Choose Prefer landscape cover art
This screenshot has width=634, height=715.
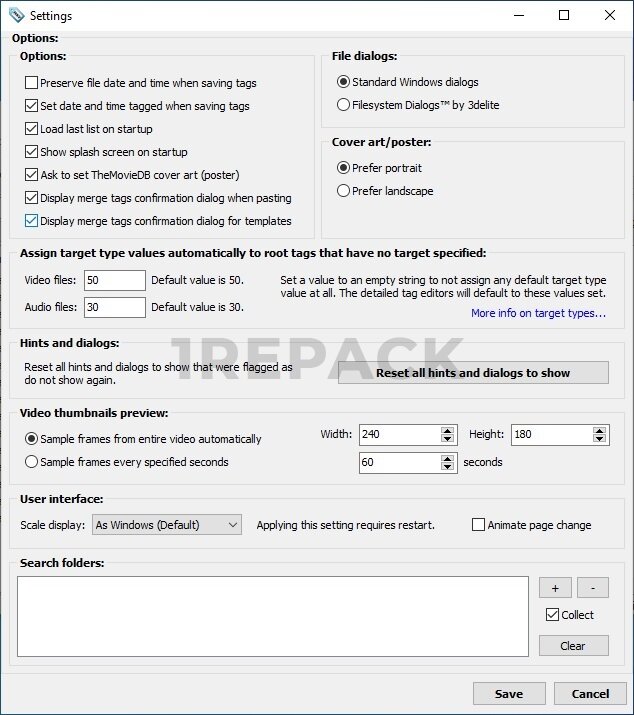[344, 191]
